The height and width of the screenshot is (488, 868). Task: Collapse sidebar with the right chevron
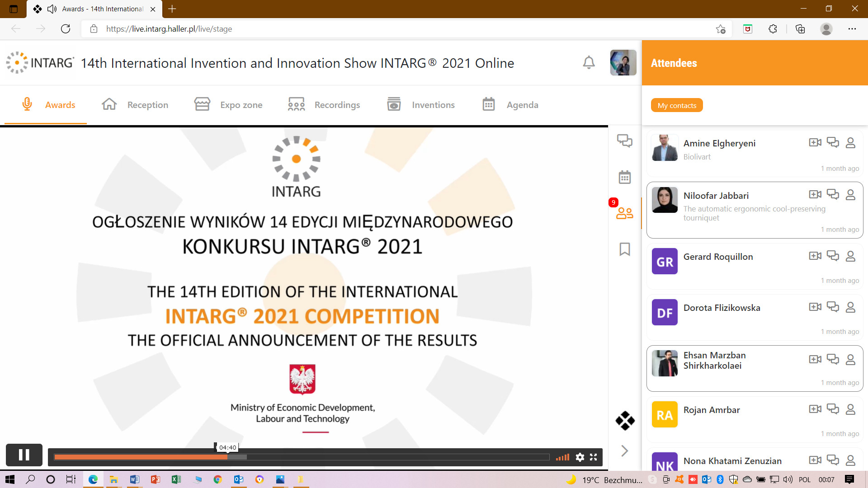tap(625, 450)
